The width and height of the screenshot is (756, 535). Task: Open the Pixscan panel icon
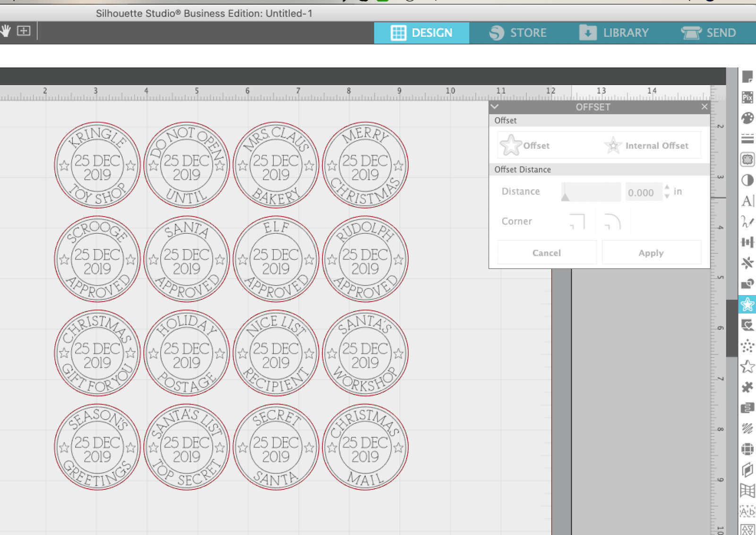coord(747,97)
